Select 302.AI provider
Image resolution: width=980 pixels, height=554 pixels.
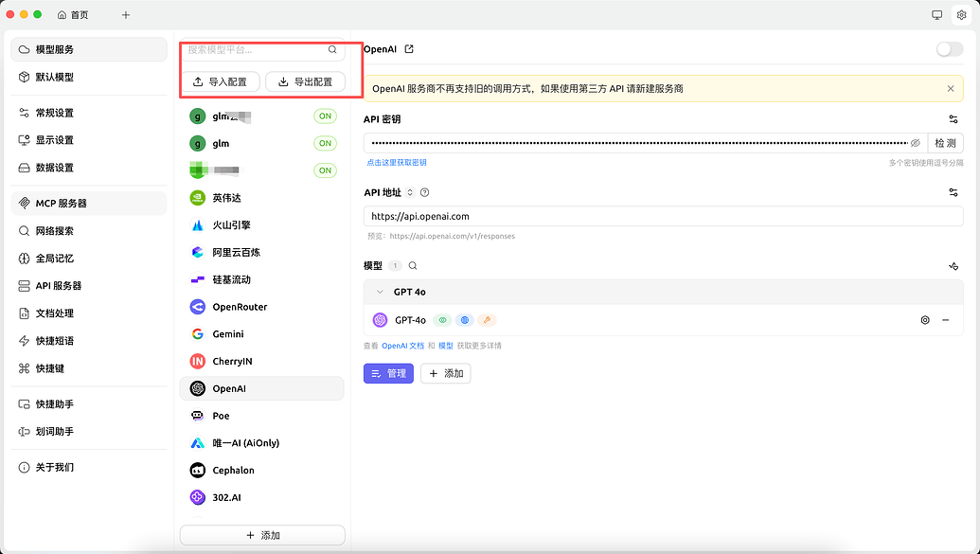tap(262, 498)
